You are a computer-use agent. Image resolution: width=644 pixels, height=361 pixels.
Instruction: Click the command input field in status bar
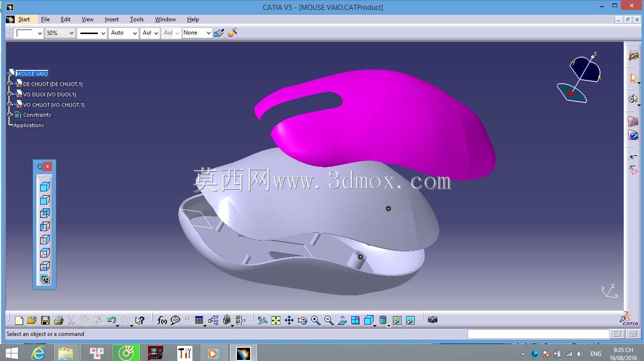tap(539, 334)
